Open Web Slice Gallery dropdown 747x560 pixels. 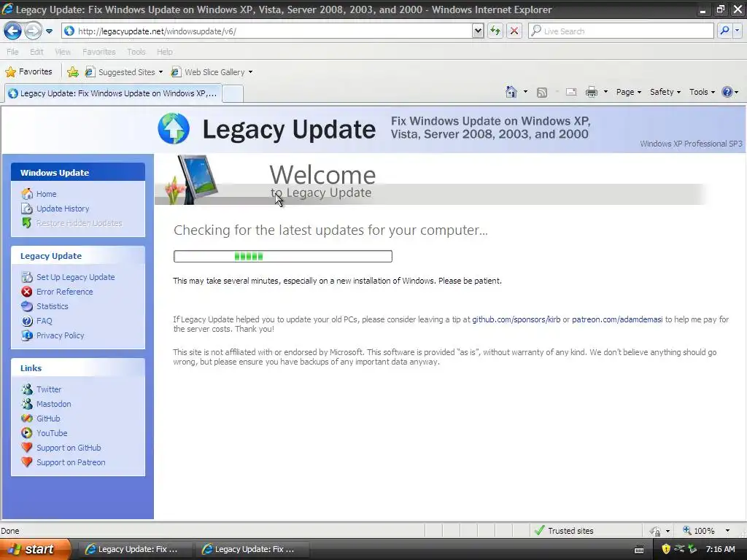coord(212,72)
